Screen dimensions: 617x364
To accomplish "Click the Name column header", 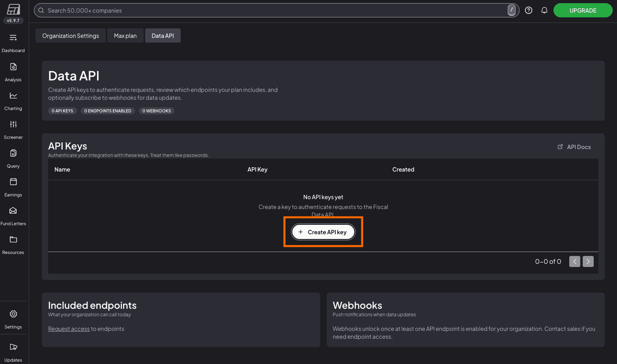I will click(62, 170).
